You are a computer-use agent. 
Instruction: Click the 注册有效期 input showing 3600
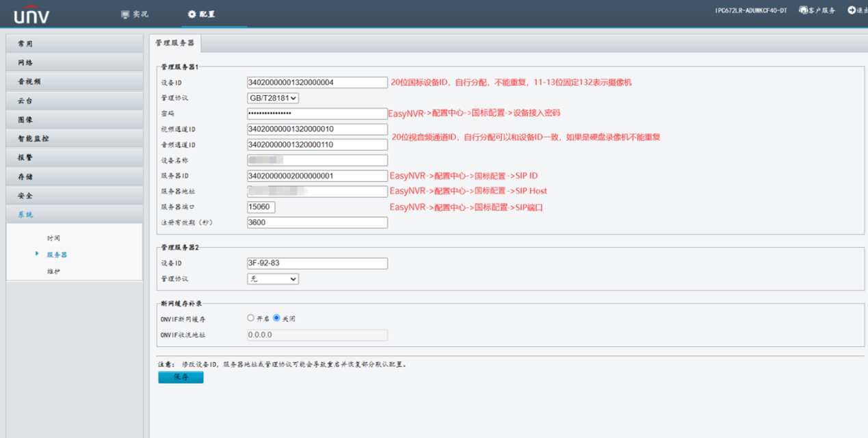tap(317, 222)
